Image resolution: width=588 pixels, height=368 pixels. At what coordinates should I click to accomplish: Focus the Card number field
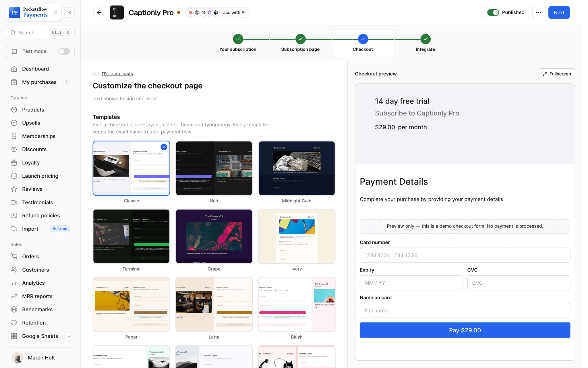pos(465,255)
